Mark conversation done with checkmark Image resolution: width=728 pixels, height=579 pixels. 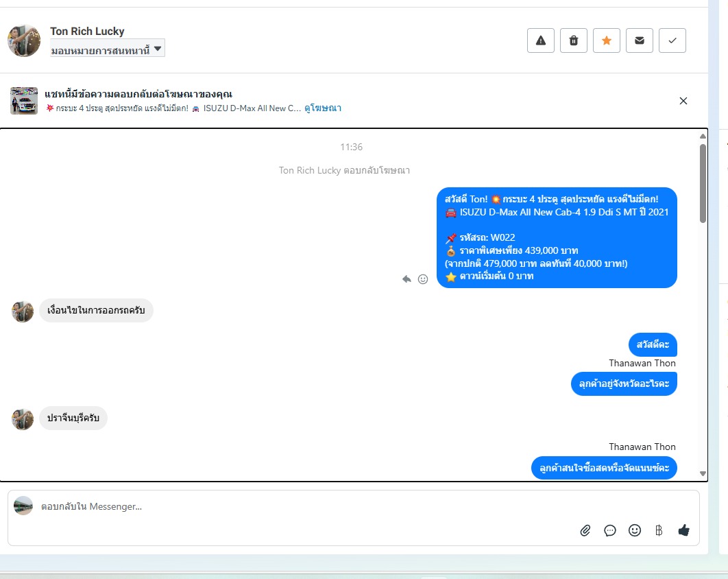[672, 40]
